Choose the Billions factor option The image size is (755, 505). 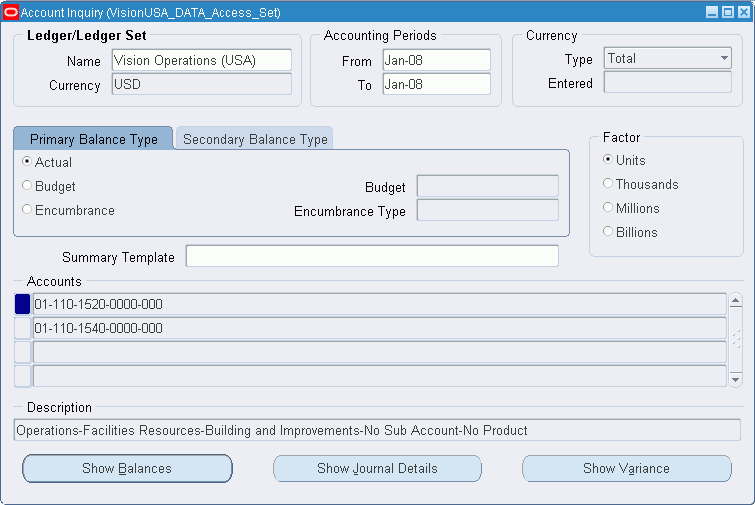point(608,232)
